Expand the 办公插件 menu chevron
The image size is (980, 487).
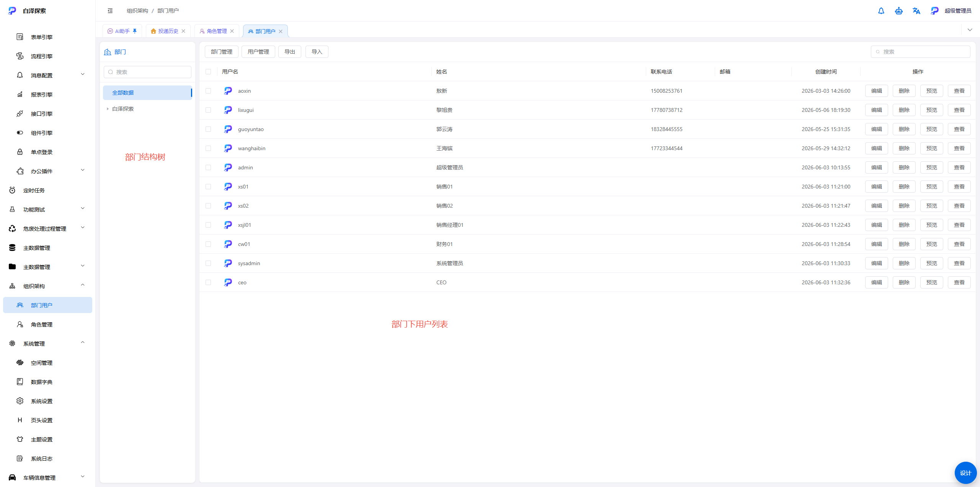pos(83,170)
